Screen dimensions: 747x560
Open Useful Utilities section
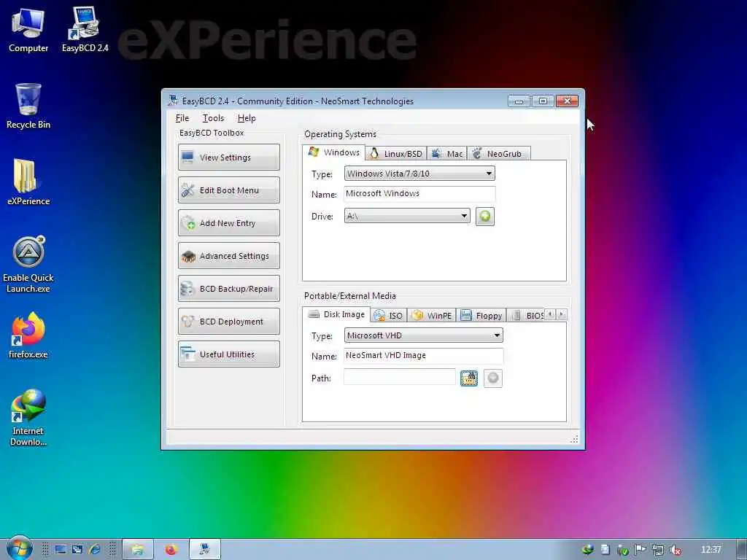[228, 354]
